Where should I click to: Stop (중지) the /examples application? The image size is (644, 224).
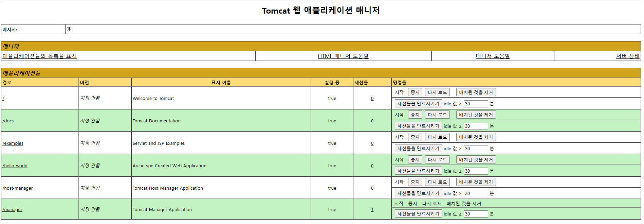pos(415,137)
